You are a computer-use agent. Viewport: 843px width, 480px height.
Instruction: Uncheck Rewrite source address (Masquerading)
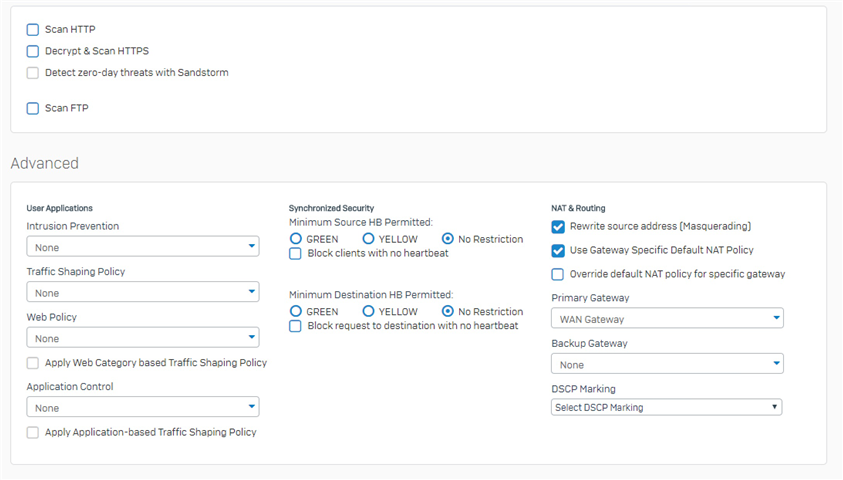tap(558, 227)
